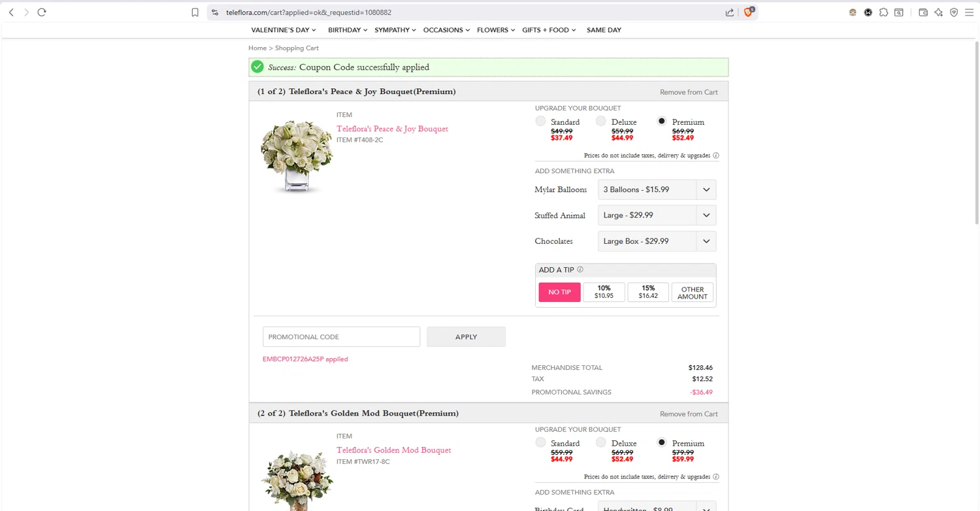Select Standard size for Peace & Joy Bouquet
Viewport: 980px width, 511px height.
point(540,122)
